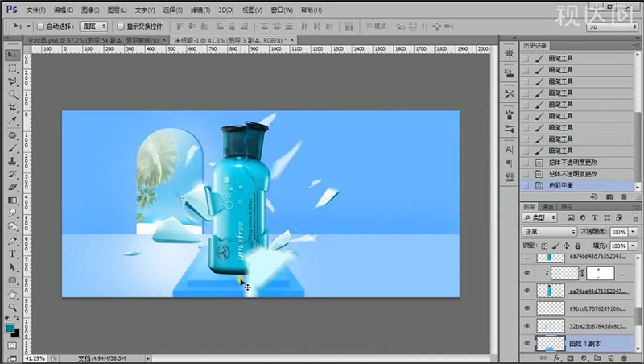
Task: Set the background color swatch
Action: pyautogui.click(x=15, y=333)
